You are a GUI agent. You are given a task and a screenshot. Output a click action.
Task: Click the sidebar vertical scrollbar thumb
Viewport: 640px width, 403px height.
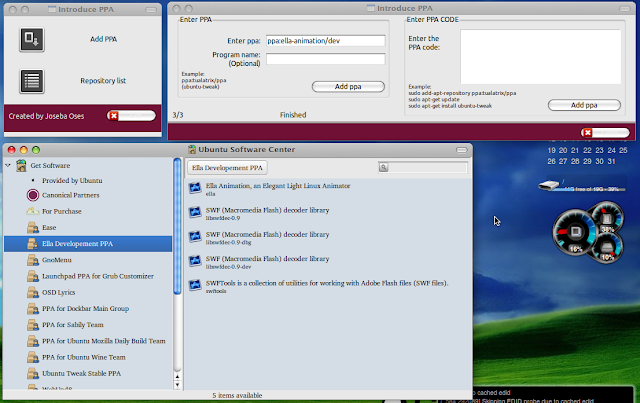(177, 226)
